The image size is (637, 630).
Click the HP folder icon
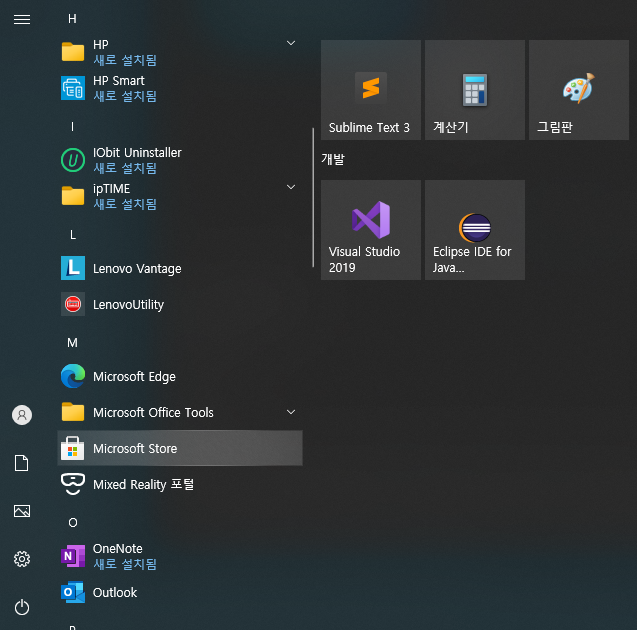pyautogui.click(x=73, y=52)
